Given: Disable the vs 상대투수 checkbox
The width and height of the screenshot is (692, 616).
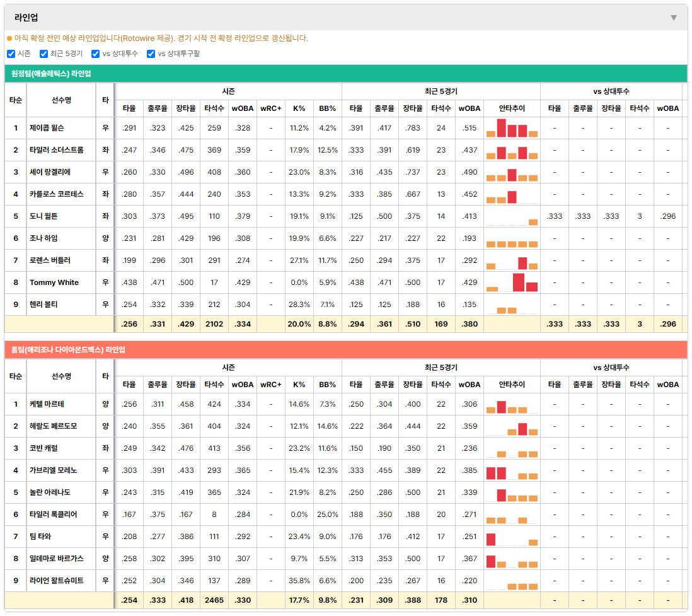Looking at the screenshot, I should [95, 54].
